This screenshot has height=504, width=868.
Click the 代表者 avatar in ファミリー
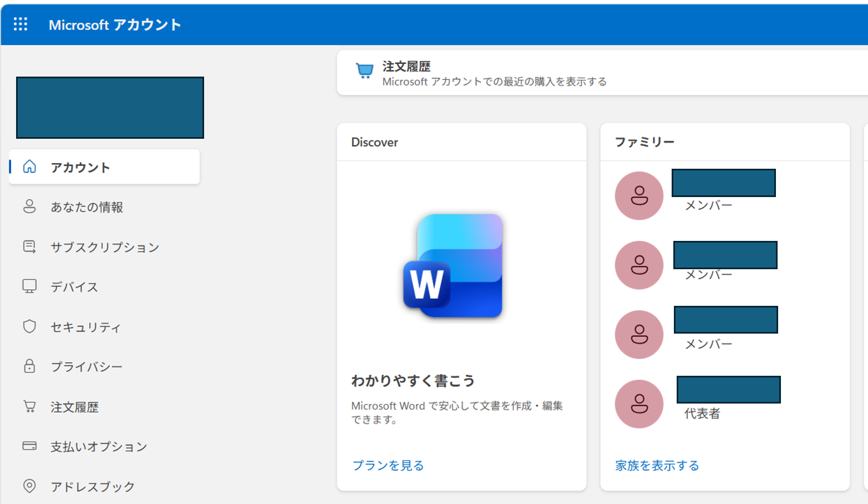pyautogui.click(x=639, y=404)
